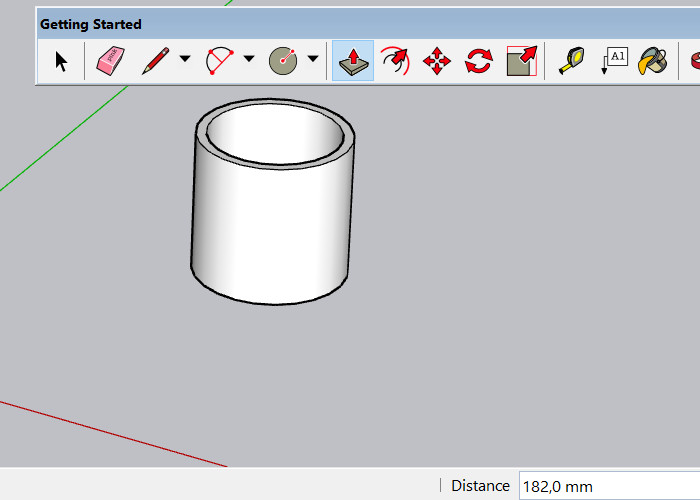Select the Move tool with four arrows
Screen dimensions: 700x500
[x=437, y=61]
